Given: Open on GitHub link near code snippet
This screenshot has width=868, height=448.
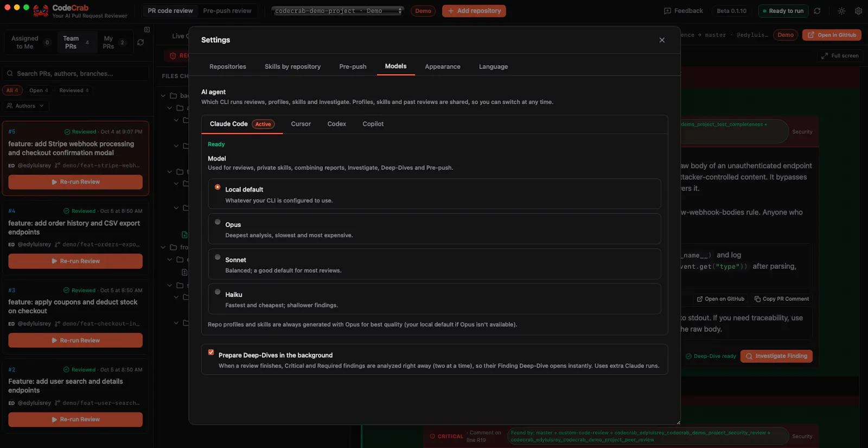Looking at the screenshot, I should click(720, 299).
